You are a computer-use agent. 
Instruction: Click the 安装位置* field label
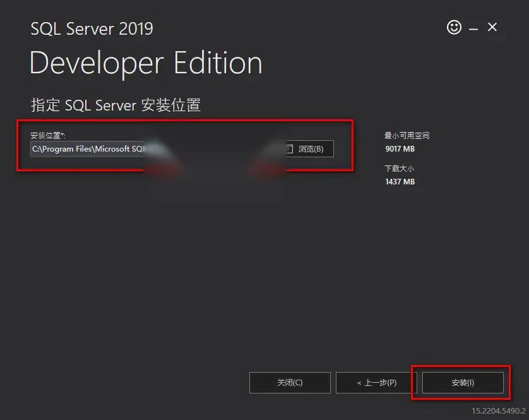coord(47,135)
